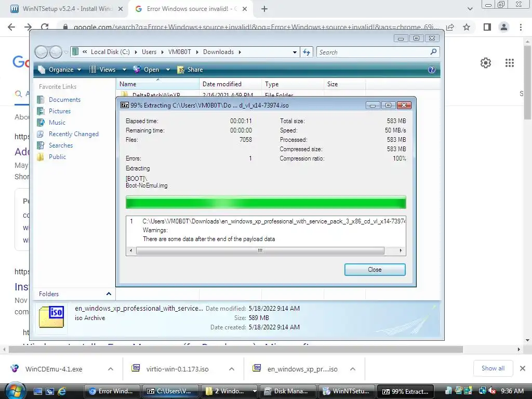Image resolution: width=532 pixels, height=399 pixels.
Task: Switch to the WinNTSetup v5.2.4 Chrome tab
Action: click(66, 9)
